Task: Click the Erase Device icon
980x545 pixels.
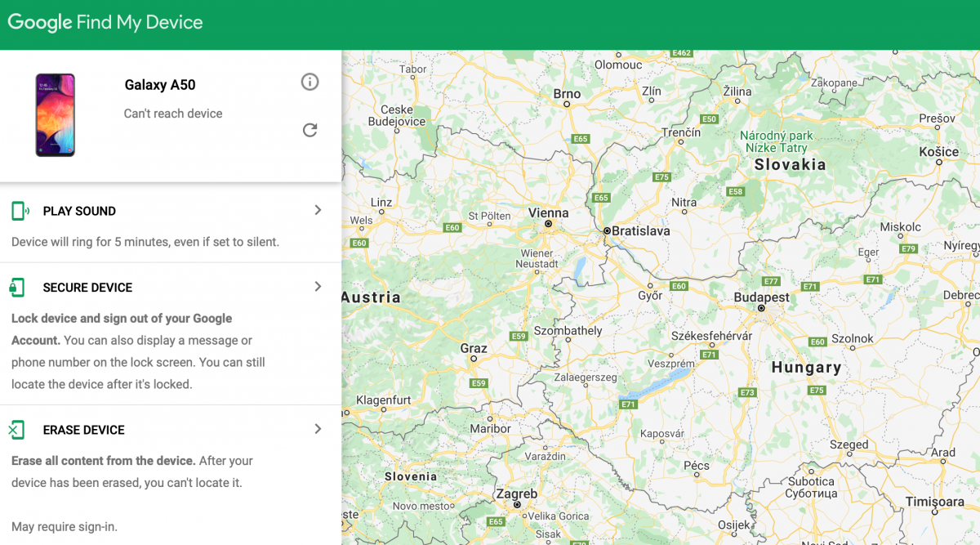Action: 17,430
